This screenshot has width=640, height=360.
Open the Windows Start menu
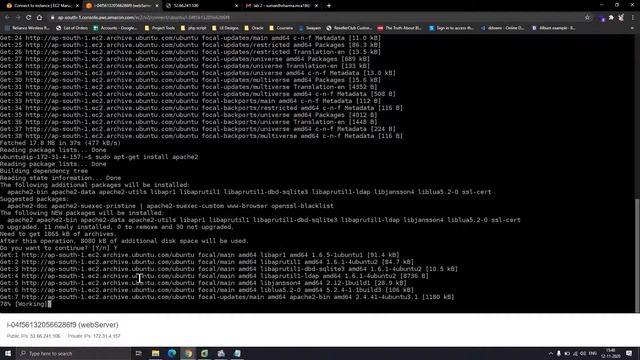pos(8,353)
